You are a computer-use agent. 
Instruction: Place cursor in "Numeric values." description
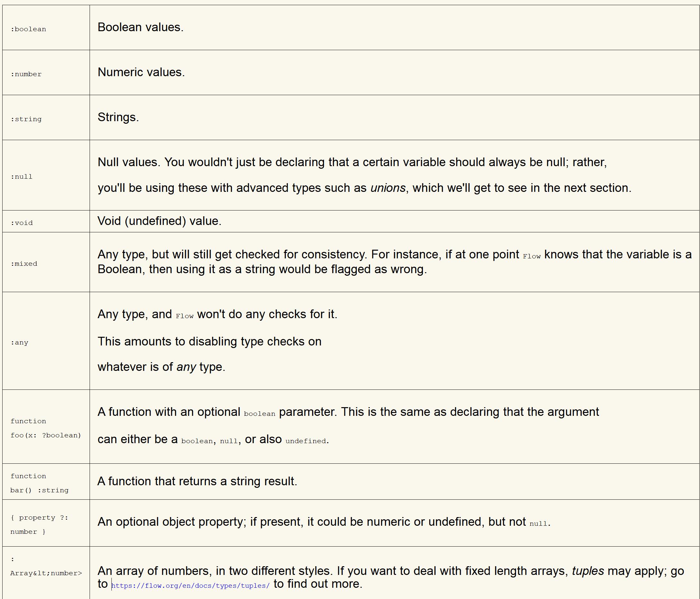coord(141,72)
